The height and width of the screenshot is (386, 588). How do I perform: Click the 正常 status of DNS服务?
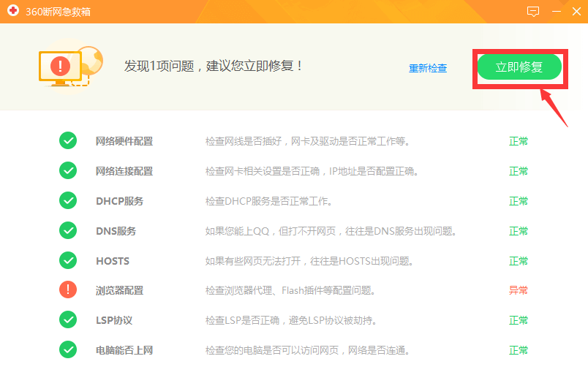(x=519, y=231)
